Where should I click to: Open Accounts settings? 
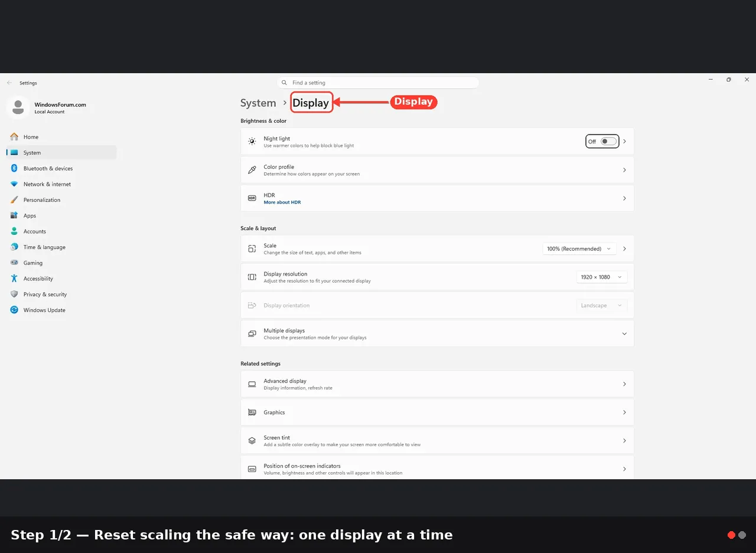[x=61, y=231]
